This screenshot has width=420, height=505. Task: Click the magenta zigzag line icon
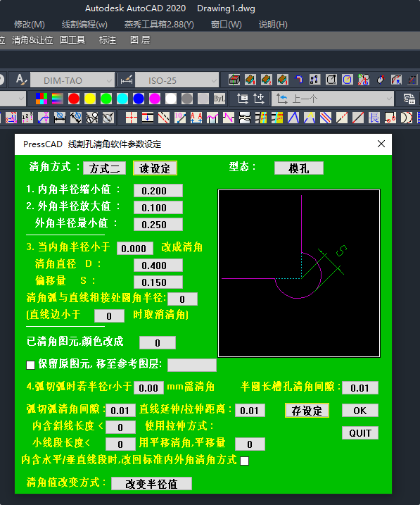(229, 118)
